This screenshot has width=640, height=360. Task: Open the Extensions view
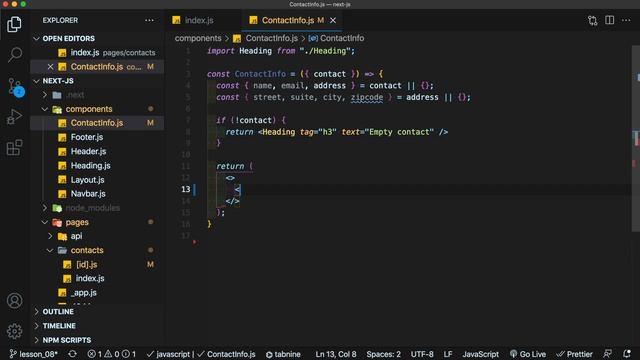[14, 147]
